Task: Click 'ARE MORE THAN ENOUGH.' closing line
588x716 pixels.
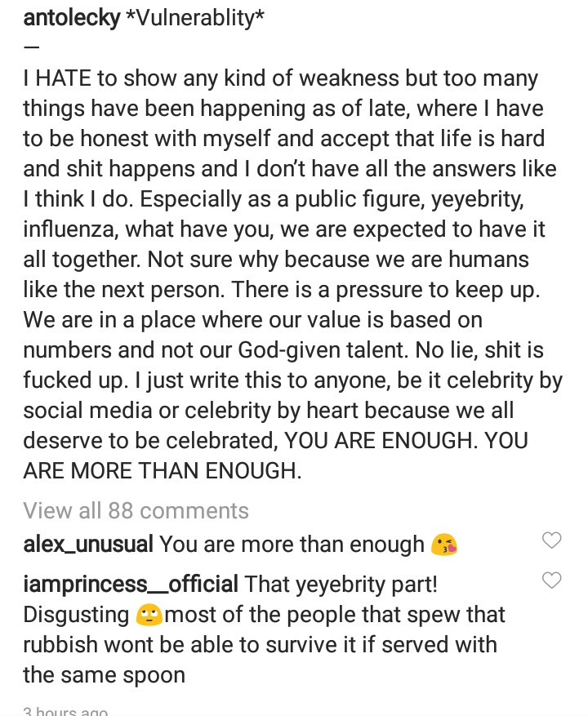Action: [x=162, y=470]
